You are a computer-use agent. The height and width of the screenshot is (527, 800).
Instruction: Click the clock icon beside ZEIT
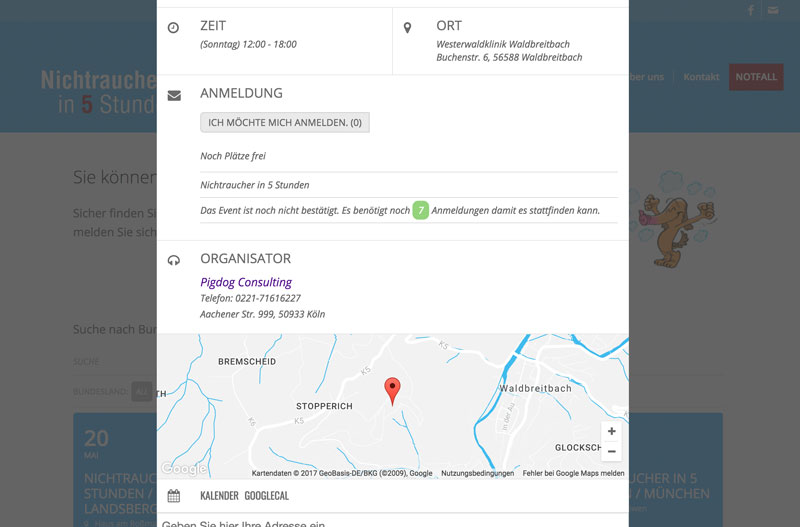coord(173,28)
